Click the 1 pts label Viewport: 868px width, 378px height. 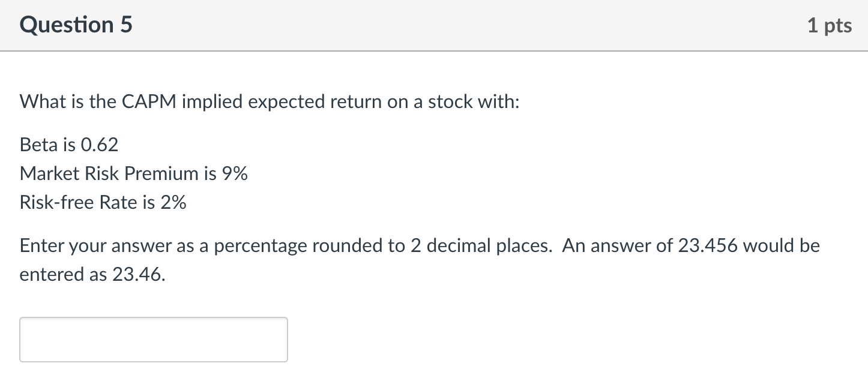(x=830, y=25)
